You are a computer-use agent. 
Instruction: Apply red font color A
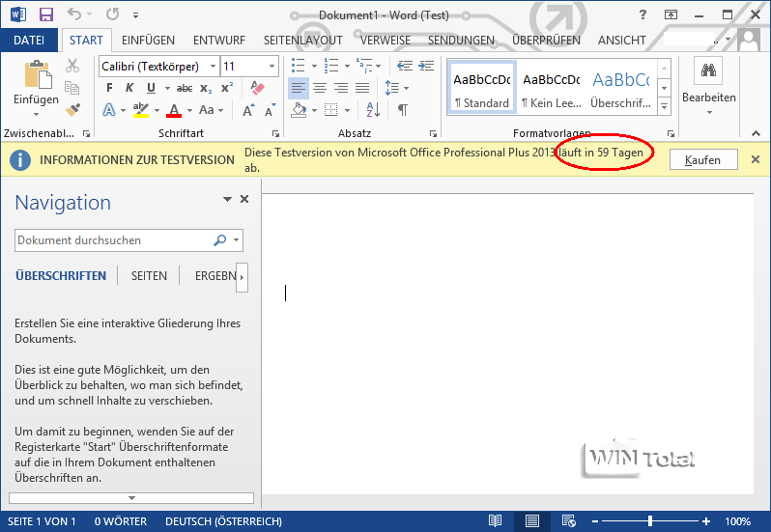174,110
